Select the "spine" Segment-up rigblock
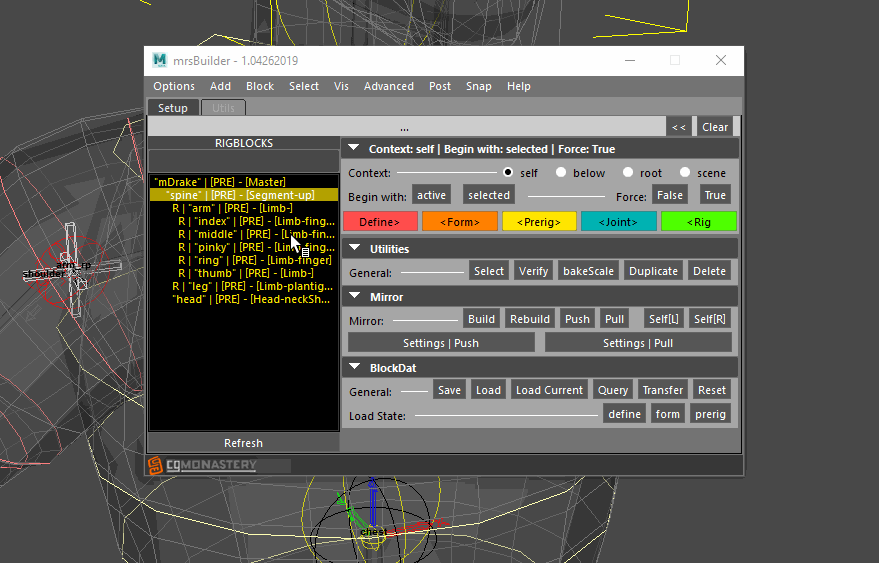Screen dimensions: 879x563 (244, 195)
